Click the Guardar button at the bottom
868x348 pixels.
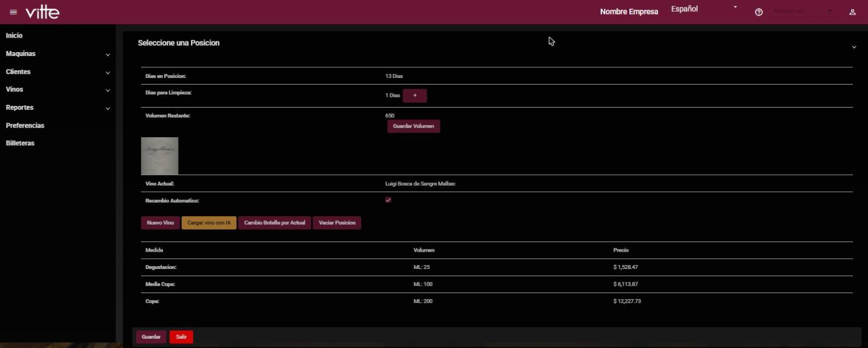coord(151,337)
